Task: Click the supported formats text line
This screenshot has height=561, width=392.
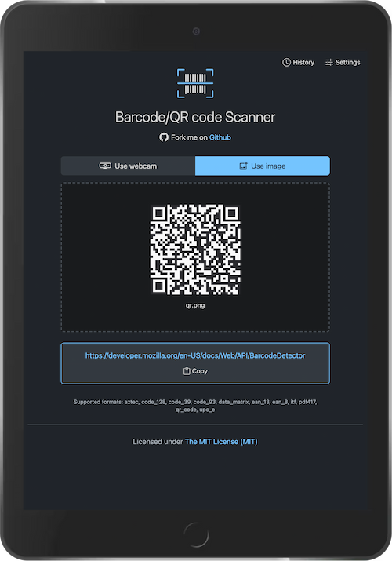Action: pyautogui.click(x=195, y=406)
